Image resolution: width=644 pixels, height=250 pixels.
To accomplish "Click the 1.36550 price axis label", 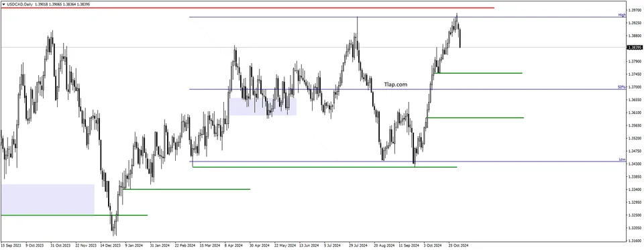I will coord(635,100).
